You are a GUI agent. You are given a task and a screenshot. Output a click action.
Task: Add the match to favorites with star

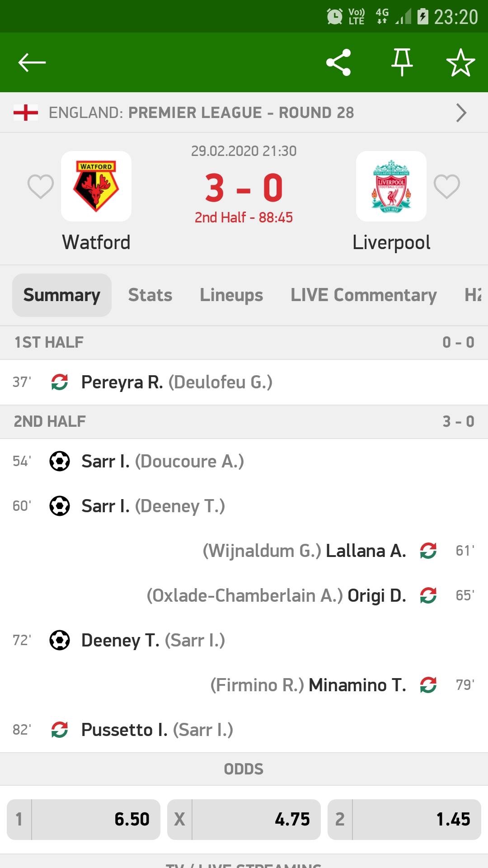[460, 62]
